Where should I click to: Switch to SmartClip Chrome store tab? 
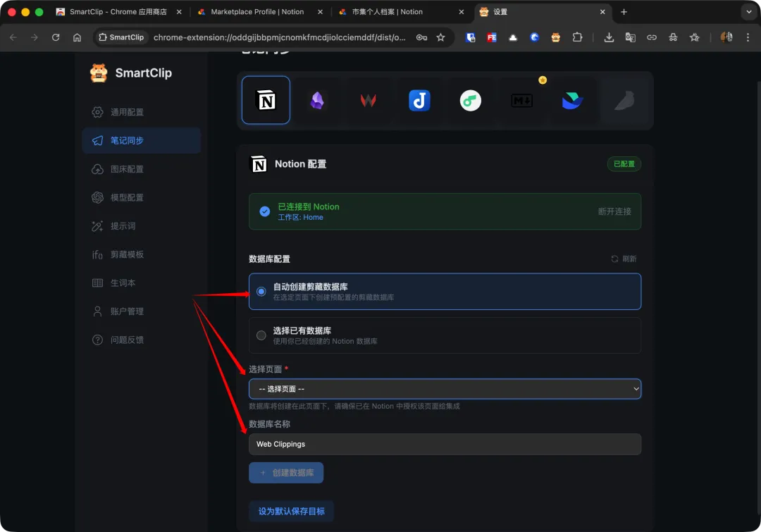[118, 12]
